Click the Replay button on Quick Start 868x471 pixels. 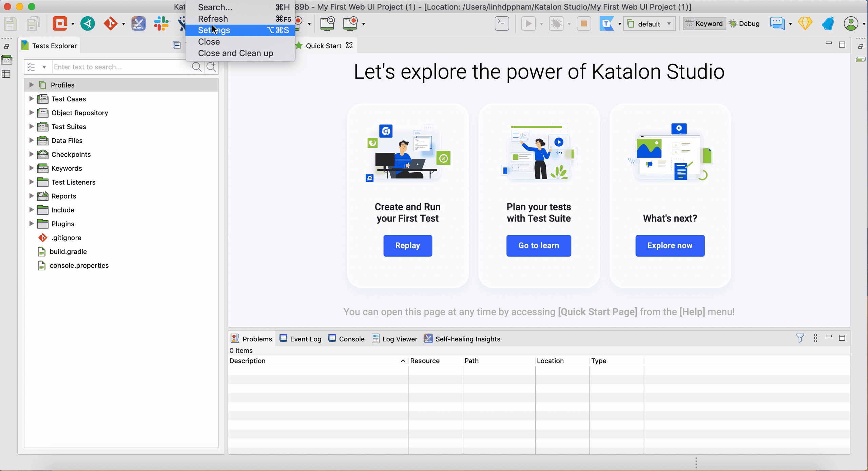click(x=407, y=245)
